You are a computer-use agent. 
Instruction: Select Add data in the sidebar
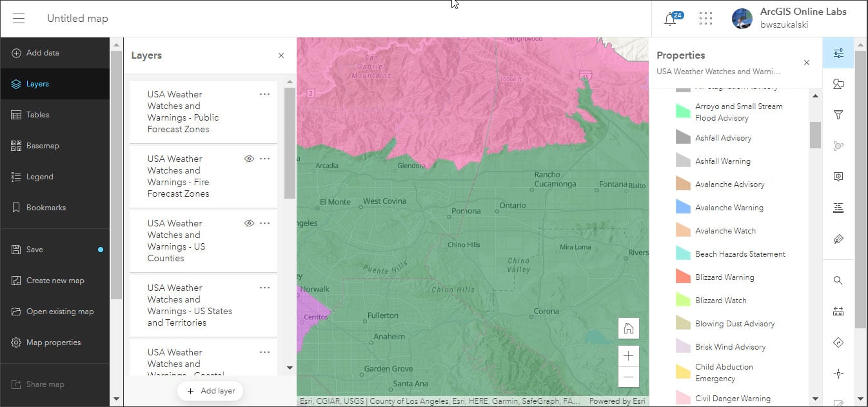click(x=55, y=53)
